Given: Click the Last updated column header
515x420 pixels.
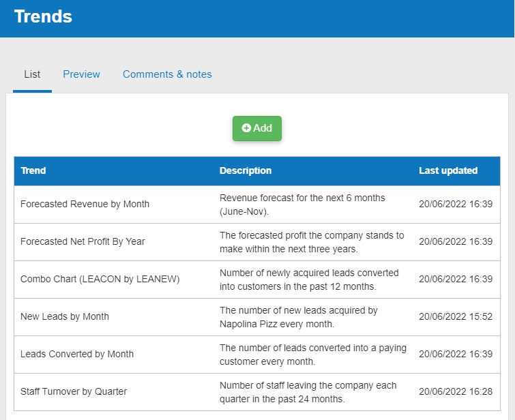Looking at the screenshot, I should [448, 170].
